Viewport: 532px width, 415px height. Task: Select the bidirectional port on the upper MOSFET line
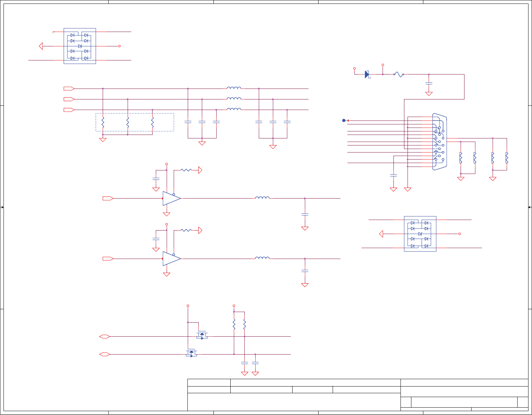(105, 337)
